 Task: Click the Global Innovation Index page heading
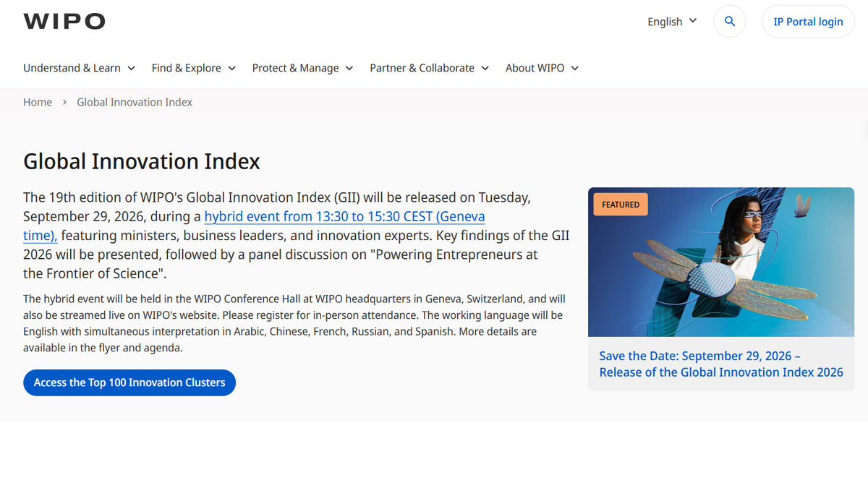[x=142, y=161]
